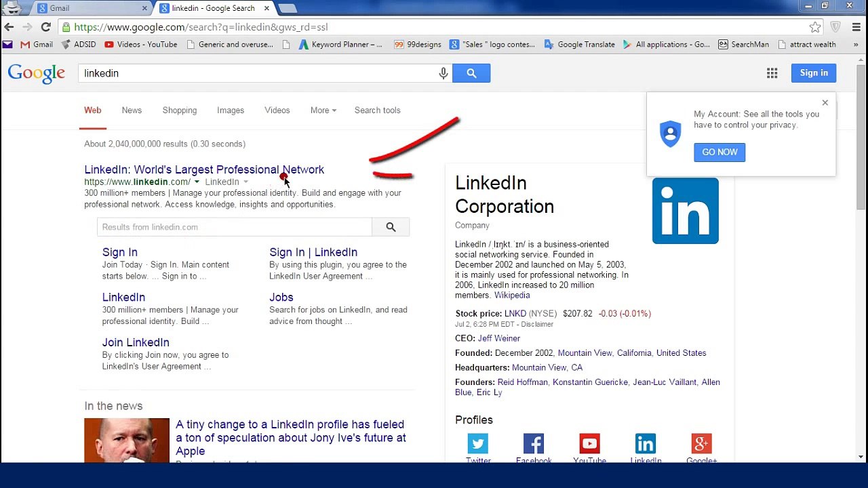The height and width of the screenshot is (488, 868).
Task: Open the Google apps grid
Action: (x=772, y=73)
